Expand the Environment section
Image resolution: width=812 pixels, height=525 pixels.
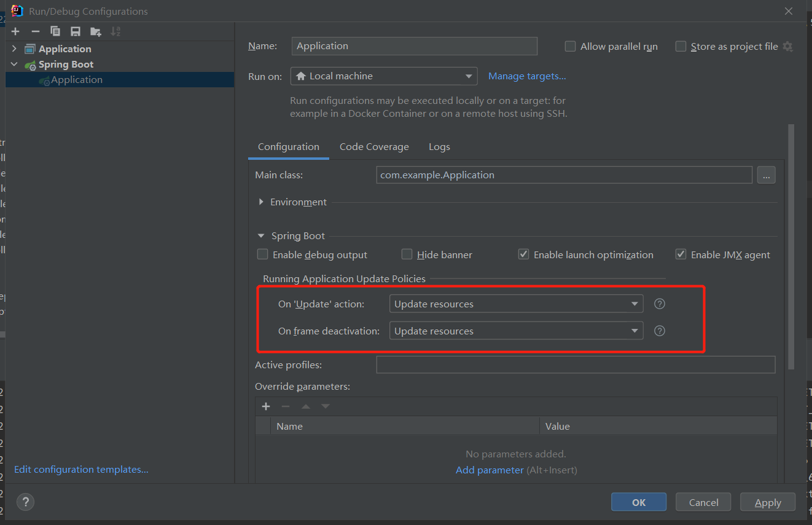pyautogui.click(x=261, y=202)
